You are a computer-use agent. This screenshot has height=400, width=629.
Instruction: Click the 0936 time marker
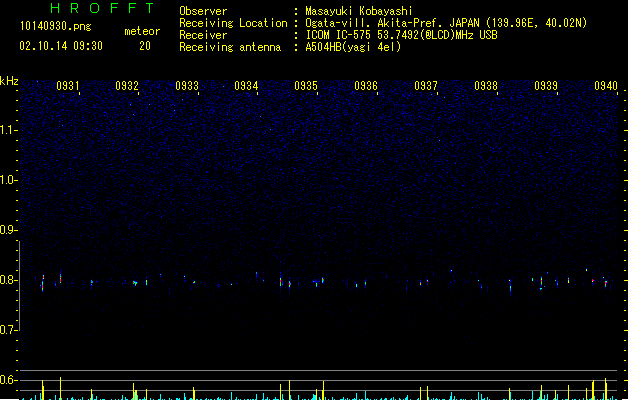pos(366,86)
